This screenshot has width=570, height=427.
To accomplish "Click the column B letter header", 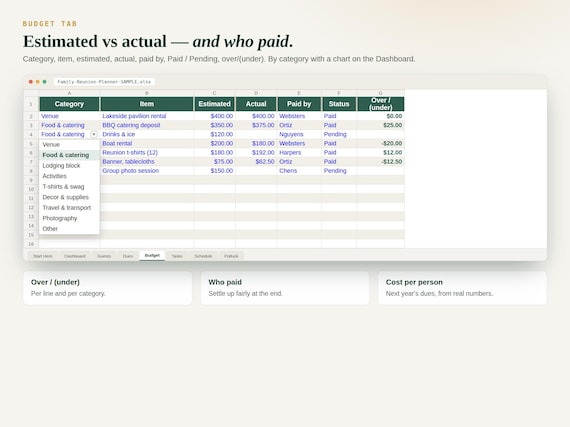I will (147, 93).
